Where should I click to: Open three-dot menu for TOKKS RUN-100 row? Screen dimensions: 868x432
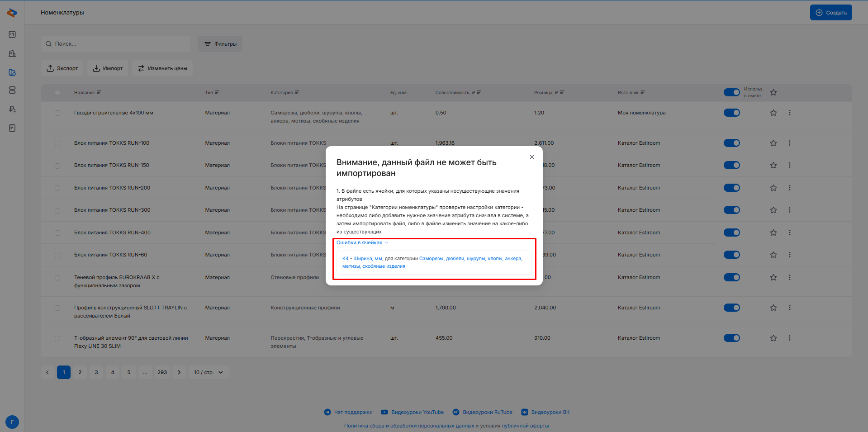789,143
